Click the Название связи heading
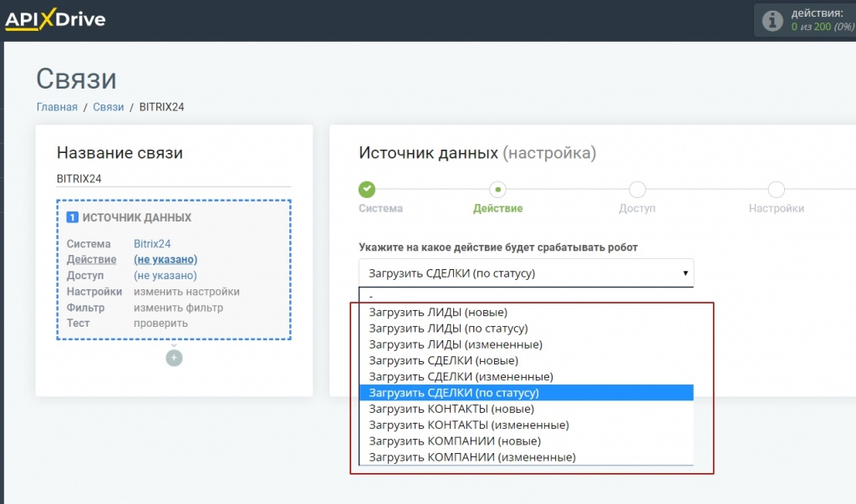 (120, 153)
